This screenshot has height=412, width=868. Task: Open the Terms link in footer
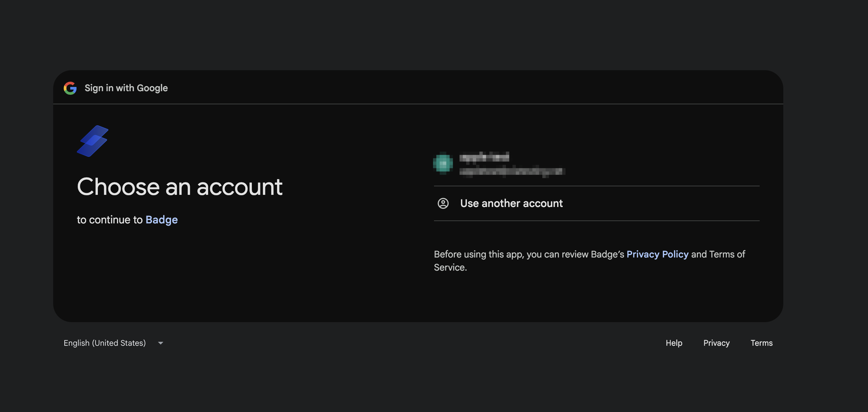(x=762, y=343)
